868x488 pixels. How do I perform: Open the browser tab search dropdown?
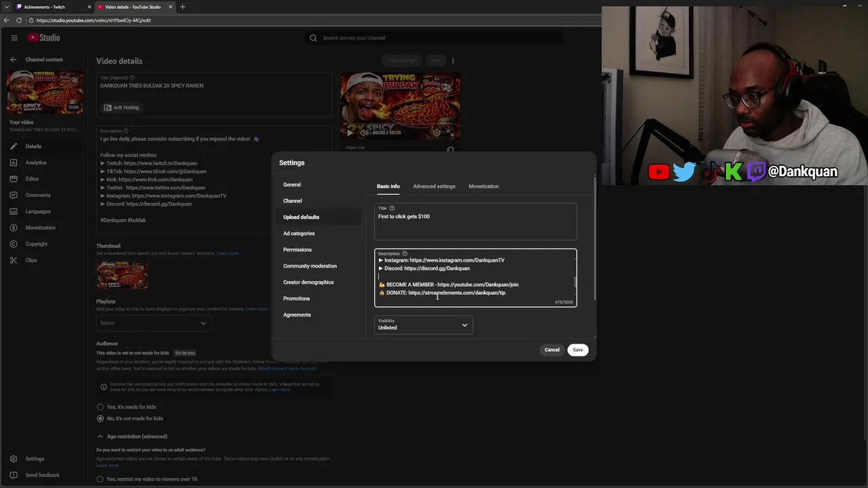(x=7, y=7)
